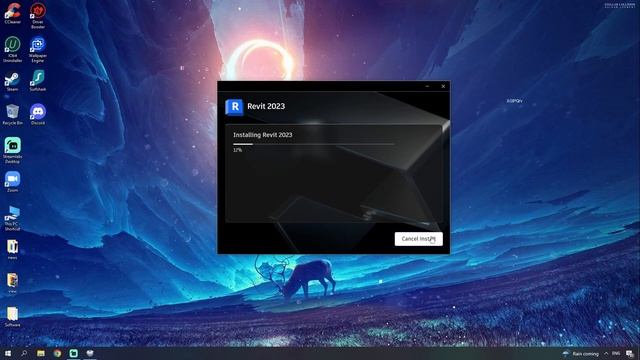Select the Recycle Bin desktop icon

pos(13,114)
